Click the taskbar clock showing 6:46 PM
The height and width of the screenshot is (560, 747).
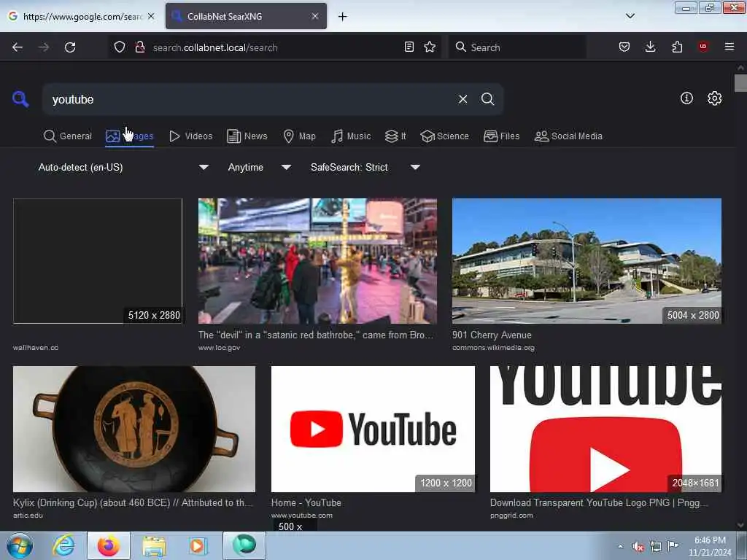[x=710, y=546]
